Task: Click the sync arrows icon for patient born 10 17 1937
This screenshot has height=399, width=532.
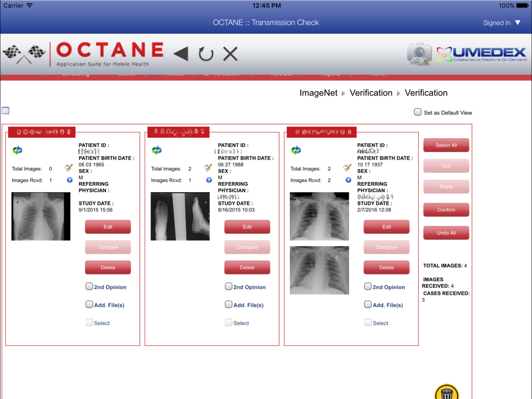Action: coord(296,150)
